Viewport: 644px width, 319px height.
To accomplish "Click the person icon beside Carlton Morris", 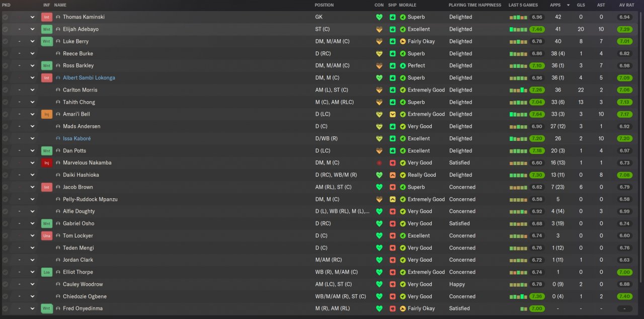I will click(58, 90).
